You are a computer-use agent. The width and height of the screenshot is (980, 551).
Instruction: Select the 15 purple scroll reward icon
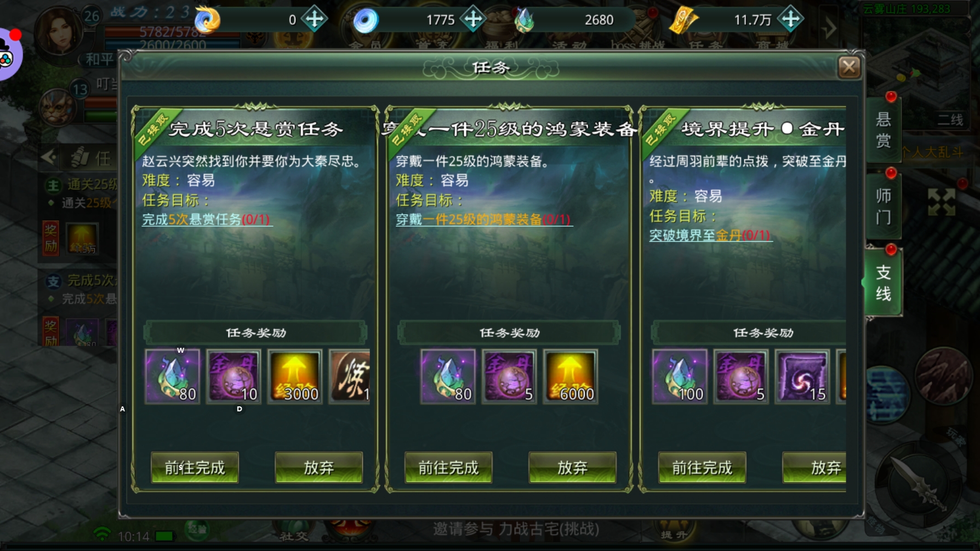pyautogui.click(x=802, y=377)
